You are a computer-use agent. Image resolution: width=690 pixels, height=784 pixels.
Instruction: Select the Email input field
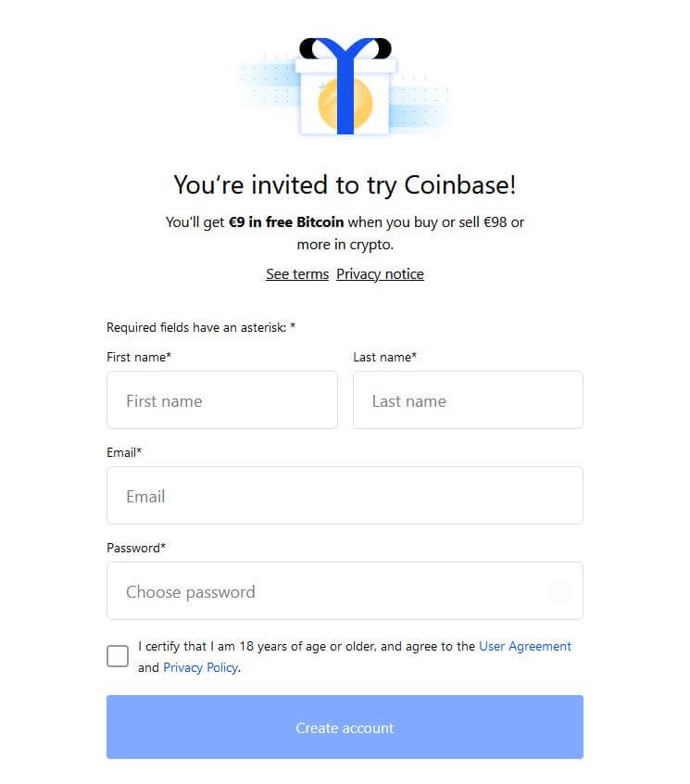pyautogui.click(x=345, y=496)
